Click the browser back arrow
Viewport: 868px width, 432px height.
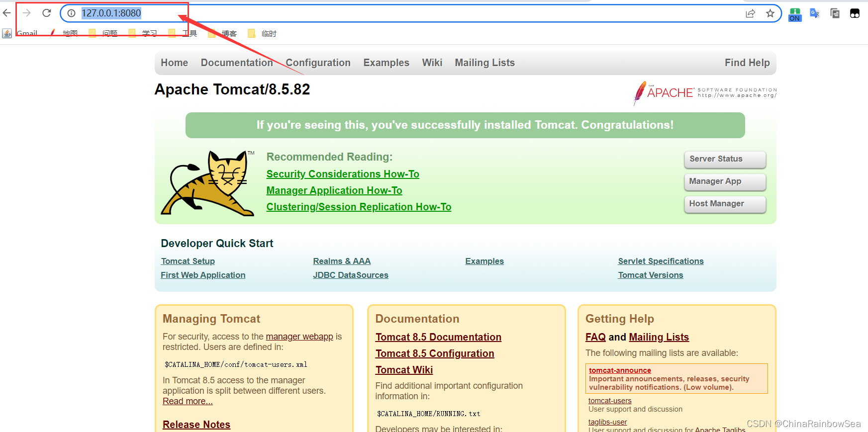(6, 13)
